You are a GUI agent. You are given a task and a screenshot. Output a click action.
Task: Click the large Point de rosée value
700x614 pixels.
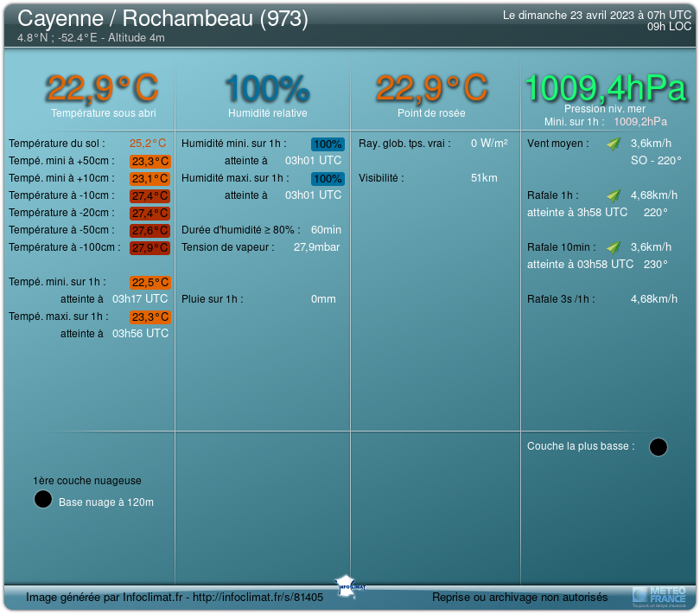point(431,87)
